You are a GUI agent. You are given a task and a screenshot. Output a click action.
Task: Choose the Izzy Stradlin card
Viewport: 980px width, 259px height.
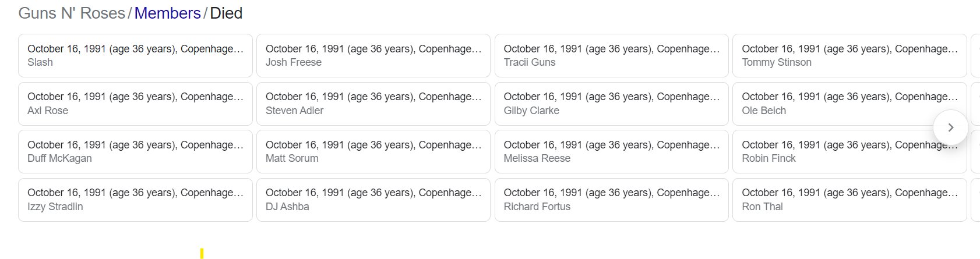[x=135, y=200]
